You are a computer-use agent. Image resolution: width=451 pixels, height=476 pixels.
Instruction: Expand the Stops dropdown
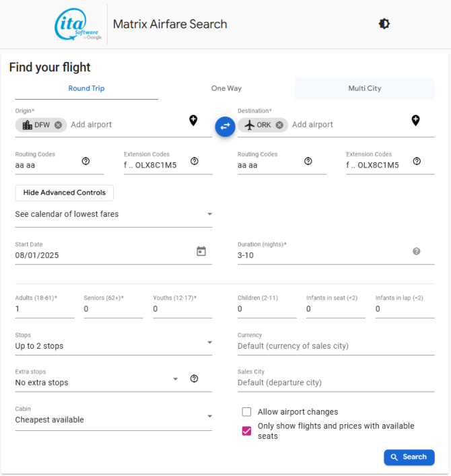point(114,346)
